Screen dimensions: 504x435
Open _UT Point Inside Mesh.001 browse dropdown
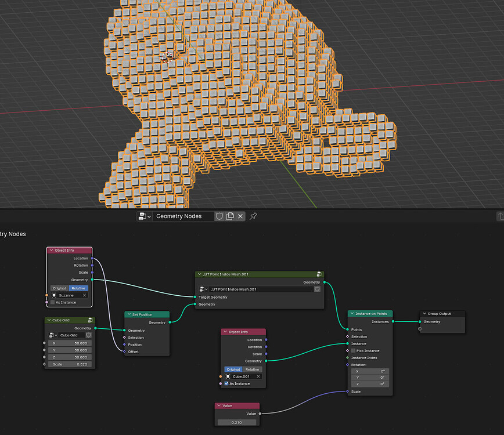(x=204, y=289)
